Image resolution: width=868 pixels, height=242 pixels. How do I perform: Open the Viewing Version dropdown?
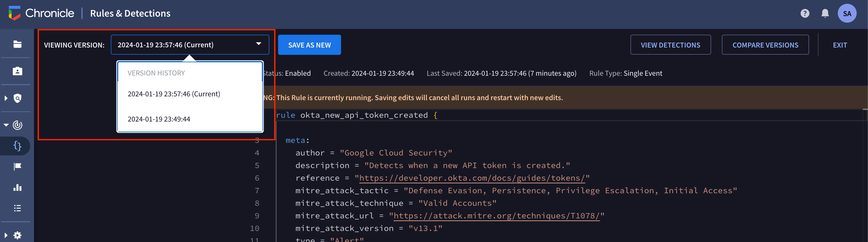click(190, 45)
